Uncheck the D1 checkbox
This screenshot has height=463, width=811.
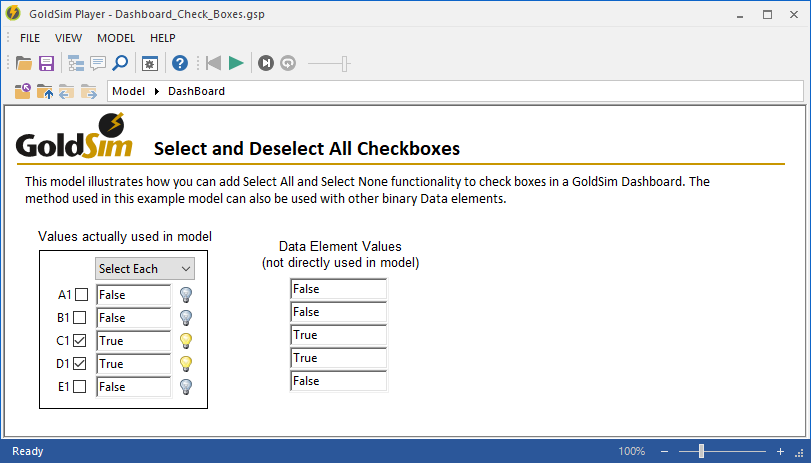pos(80,363)
